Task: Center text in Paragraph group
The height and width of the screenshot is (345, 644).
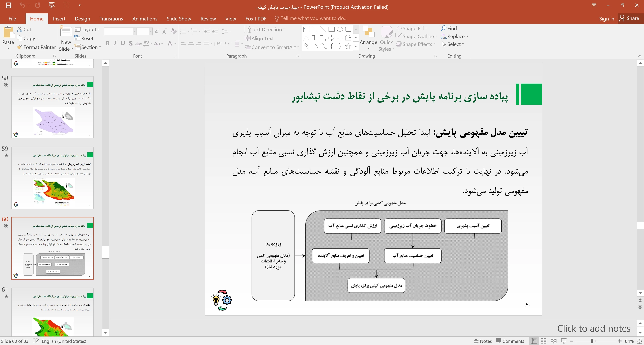Action: pos(191,43)
